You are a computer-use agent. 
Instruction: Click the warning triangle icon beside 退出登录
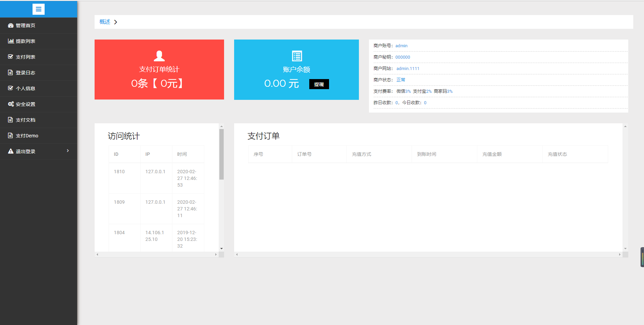11,151
